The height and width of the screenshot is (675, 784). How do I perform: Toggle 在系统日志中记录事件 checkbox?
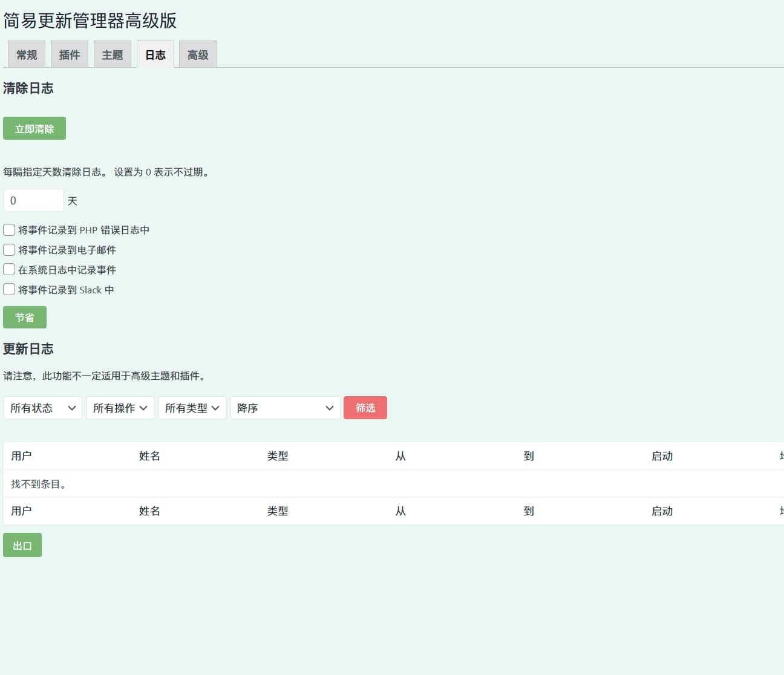[x=9, y=270]
